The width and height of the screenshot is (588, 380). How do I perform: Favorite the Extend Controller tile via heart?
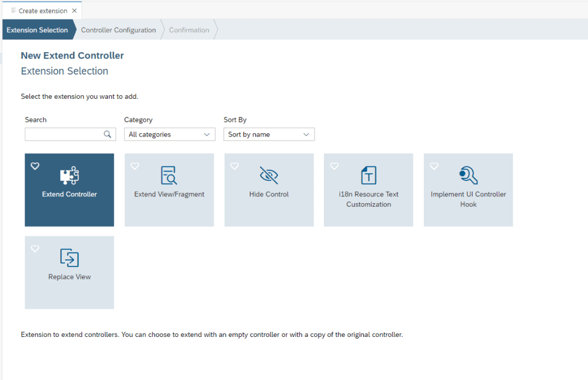(35, 166)
